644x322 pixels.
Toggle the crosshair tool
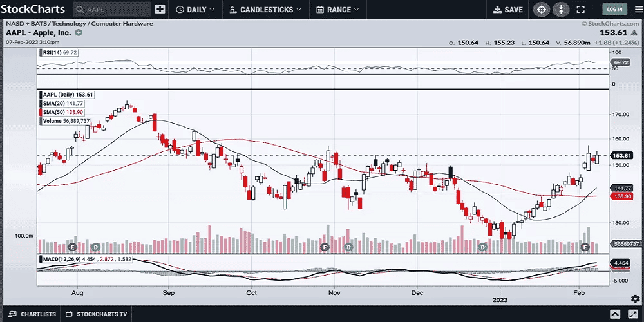pyautogui.click(x=541, y=10)
